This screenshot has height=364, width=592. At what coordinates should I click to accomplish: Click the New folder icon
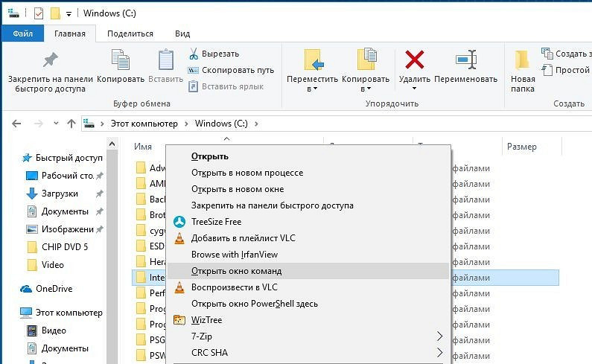pyautogui.click(x=523, y=61)
